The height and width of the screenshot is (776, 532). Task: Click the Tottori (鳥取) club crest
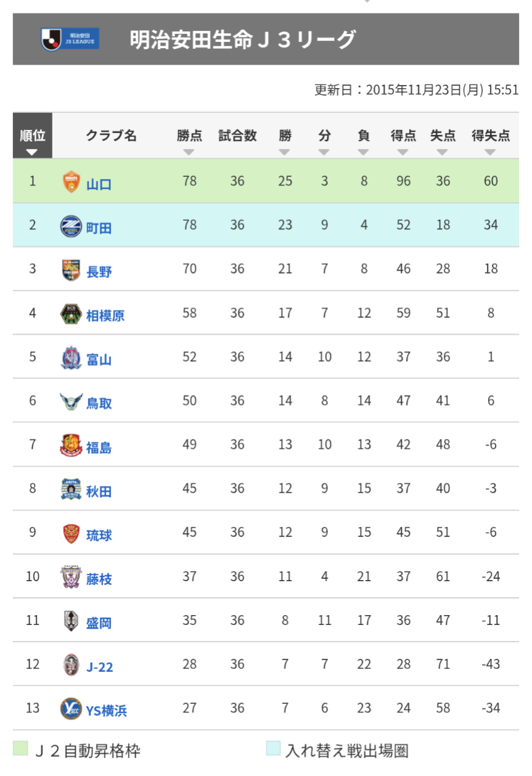(71, 402)
